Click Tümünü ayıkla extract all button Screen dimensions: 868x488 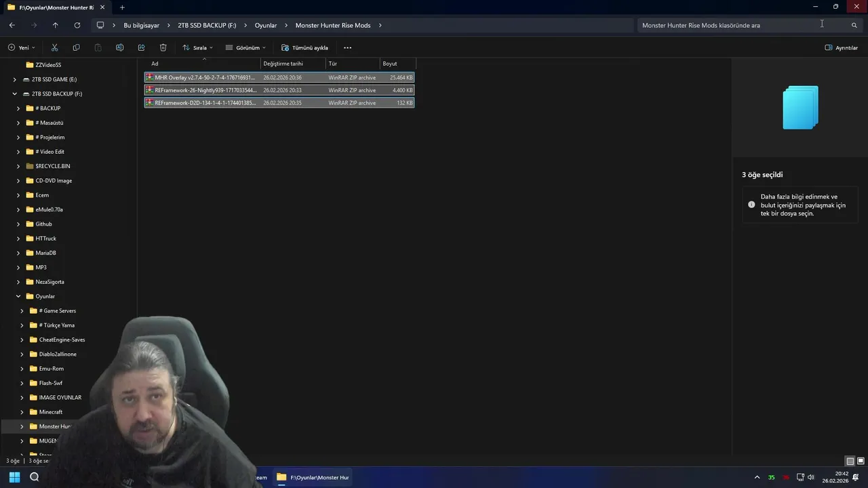305,47
